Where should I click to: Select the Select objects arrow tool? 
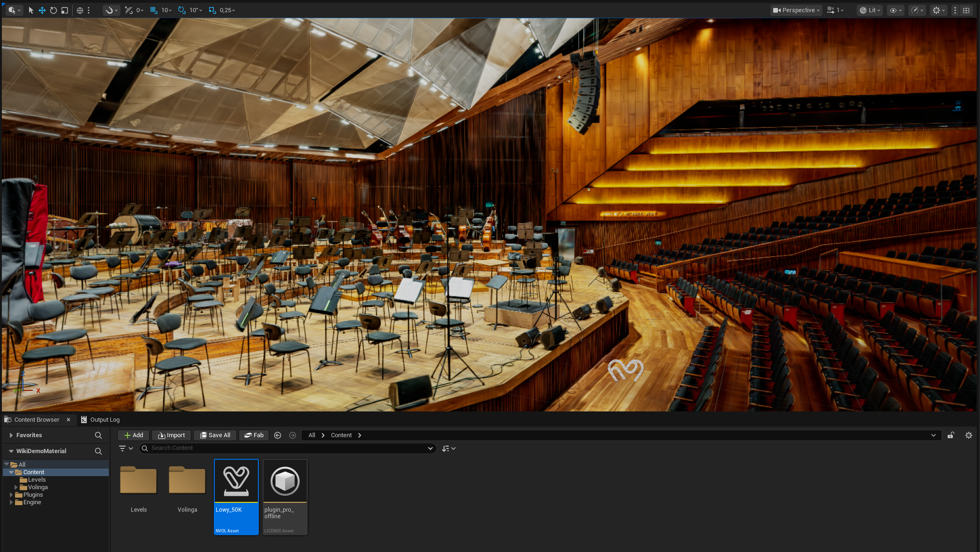pyautogui.click(x=31, y=10)
